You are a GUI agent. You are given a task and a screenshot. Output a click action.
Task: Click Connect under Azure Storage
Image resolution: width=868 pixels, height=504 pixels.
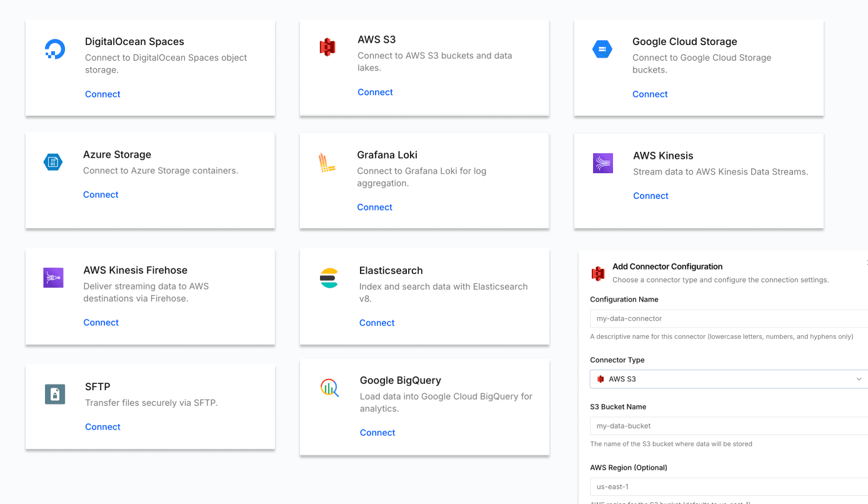coord(101,194)
